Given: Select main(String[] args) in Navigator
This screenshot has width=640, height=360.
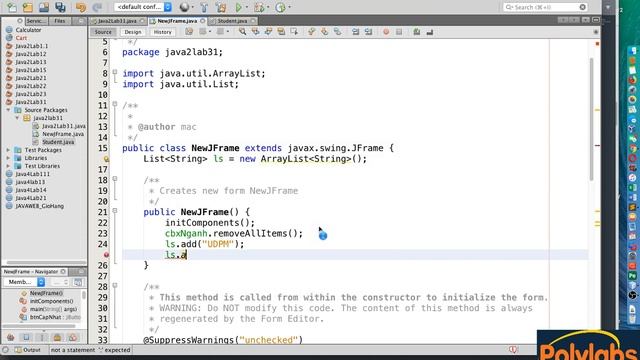Looking at the screenshot, I should 53,309.
